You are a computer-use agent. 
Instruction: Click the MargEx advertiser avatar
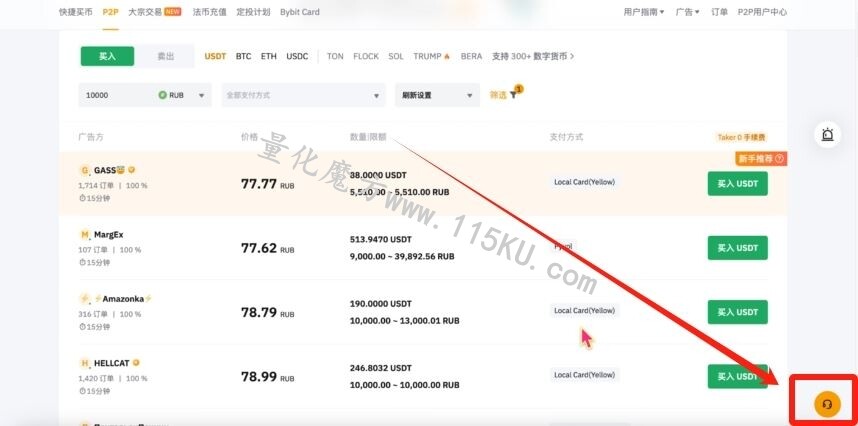pyautogui.click(x=85, y=235)
